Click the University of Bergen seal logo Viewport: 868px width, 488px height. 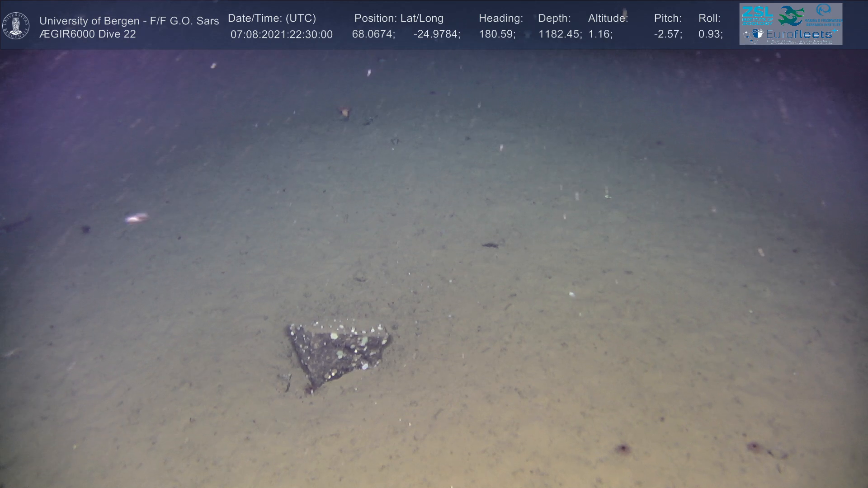(x=16, y=26)
